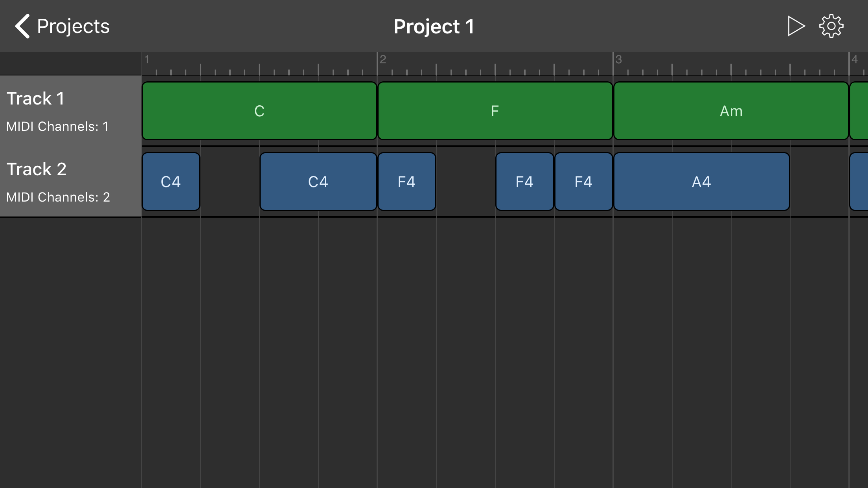Select the F chord region on Track 1

[x=495, y=110]
